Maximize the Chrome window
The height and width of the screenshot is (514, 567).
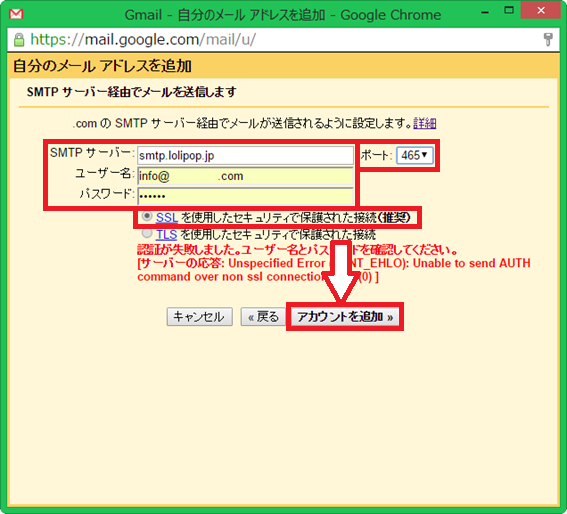pos(509,10)
